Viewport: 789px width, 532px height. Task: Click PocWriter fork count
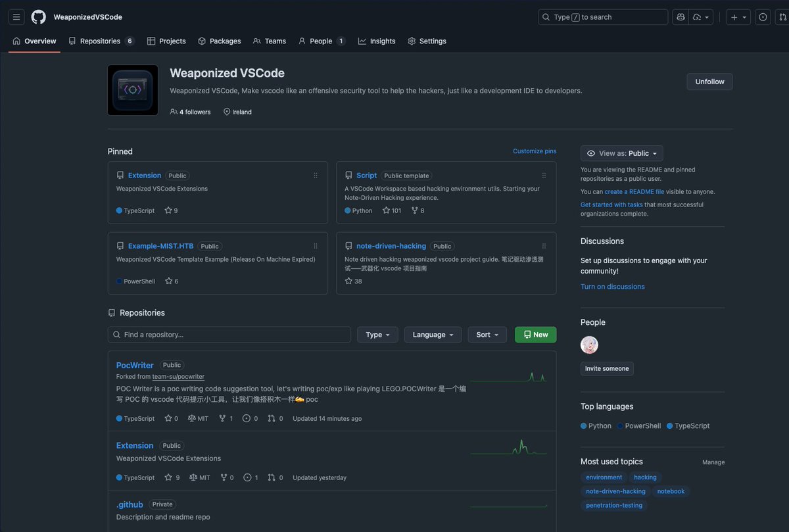coord(226,418)
